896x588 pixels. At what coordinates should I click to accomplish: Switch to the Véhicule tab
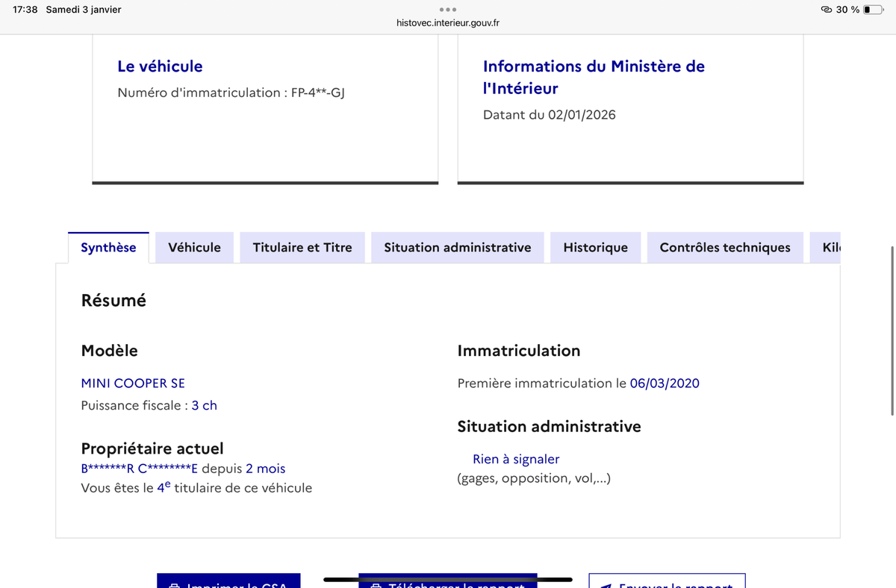194,248
